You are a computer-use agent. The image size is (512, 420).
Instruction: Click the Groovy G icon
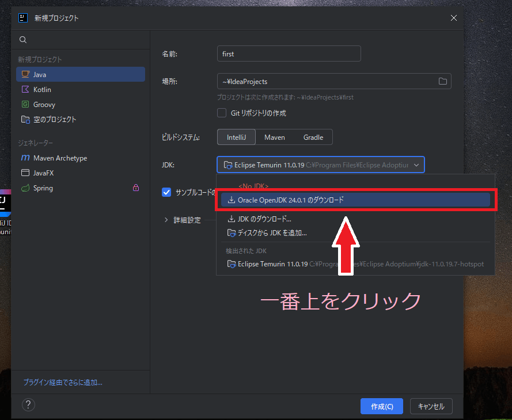(25, 104)
